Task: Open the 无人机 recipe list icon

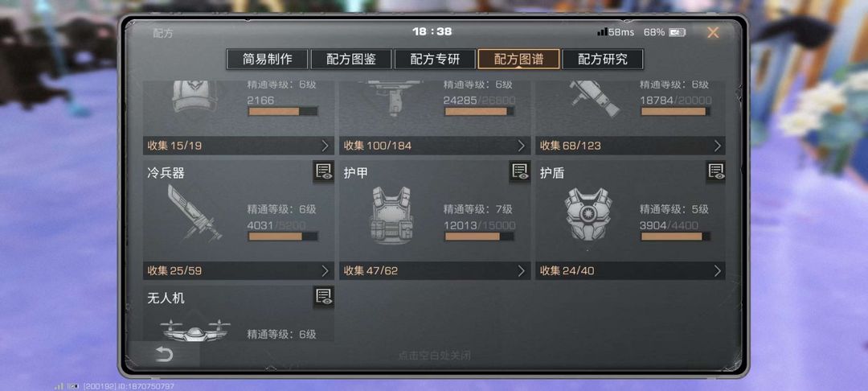Action: point(323,298)
